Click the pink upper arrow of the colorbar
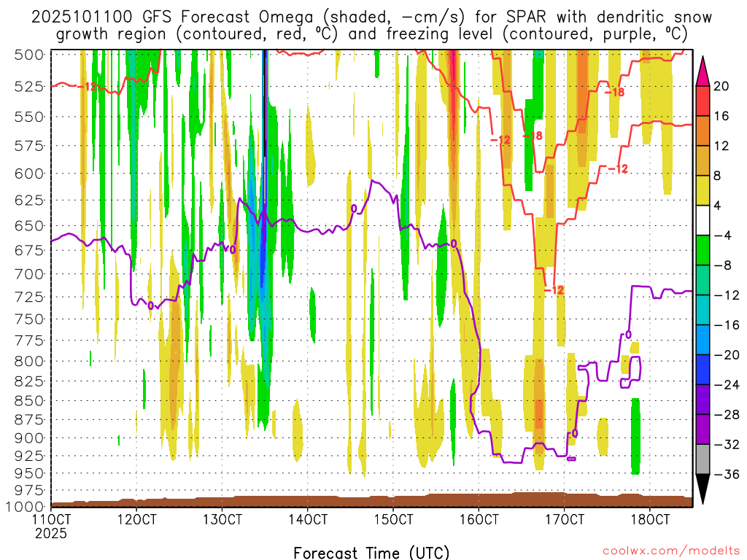 pyautogui.click(x=703, y=71)
